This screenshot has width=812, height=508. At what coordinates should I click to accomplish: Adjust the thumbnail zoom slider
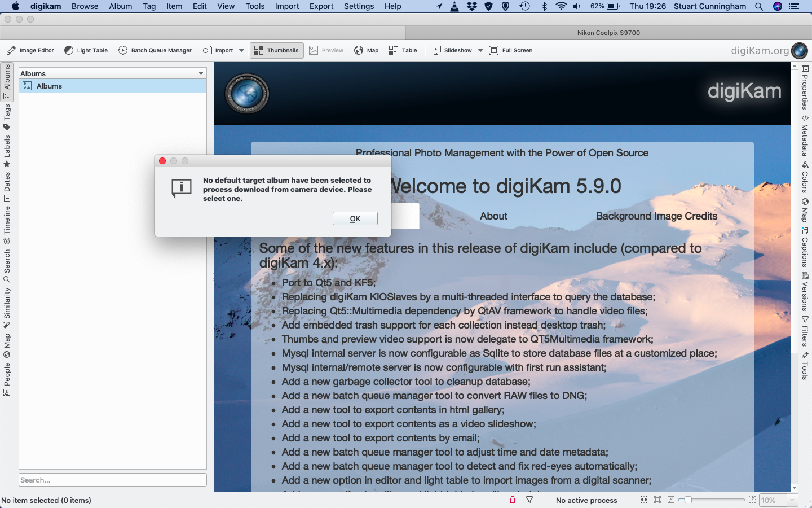[x=688, y=500]
